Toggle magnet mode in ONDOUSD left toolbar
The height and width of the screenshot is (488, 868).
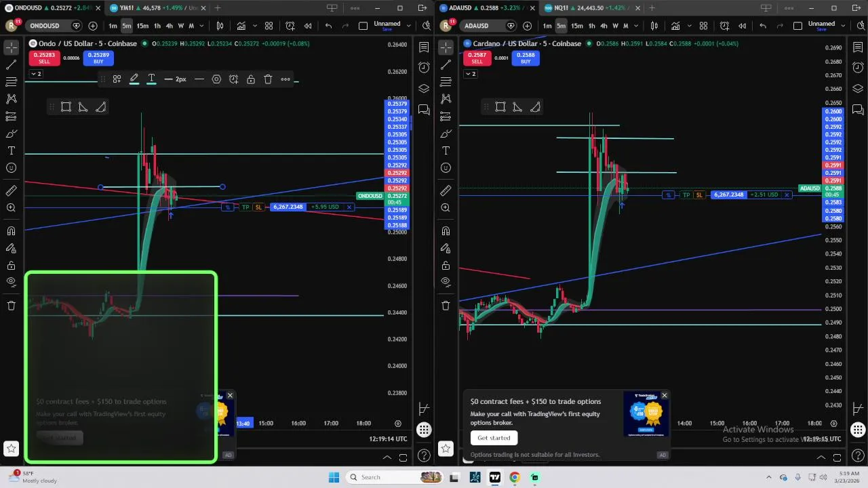[x=12, y=231]
